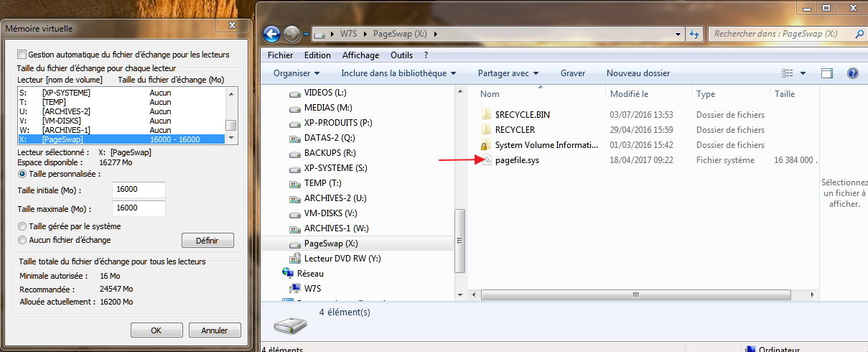This screenshot has height=352, width=868.
Task: Open the Edition menu
Action: 317,55
